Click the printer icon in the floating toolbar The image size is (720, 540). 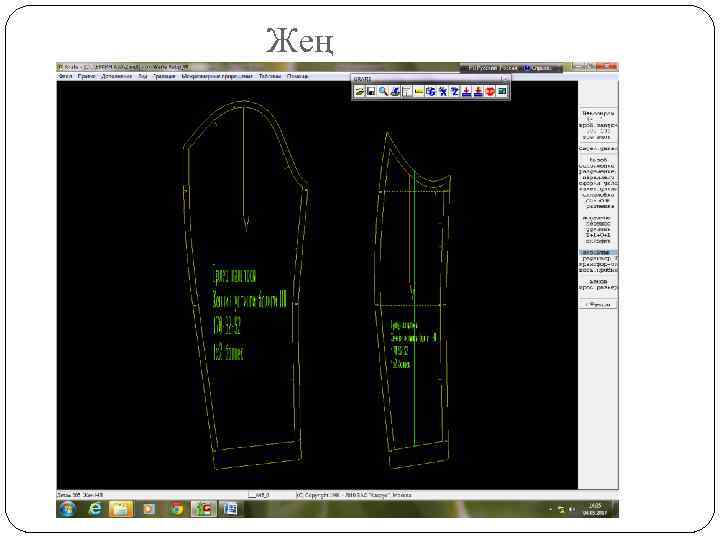395,92
